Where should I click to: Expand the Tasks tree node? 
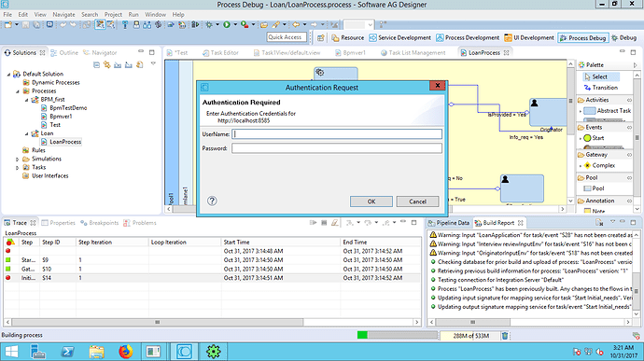coord(17,168)
